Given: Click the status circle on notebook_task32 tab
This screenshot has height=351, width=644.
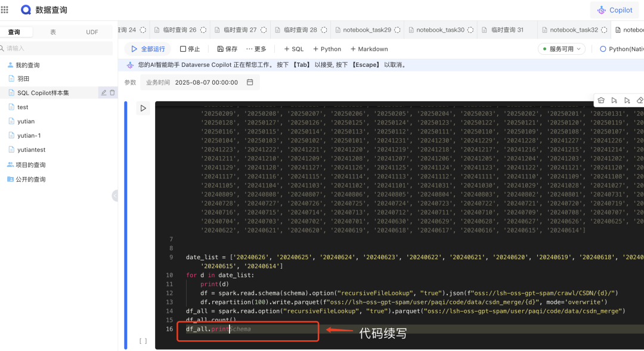Looking at the screenshot, I should pos(604,30).
